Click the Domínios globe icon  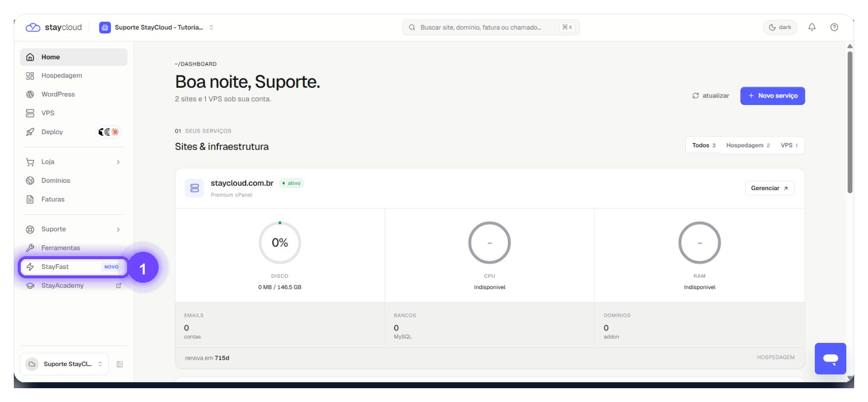[30, 181]
